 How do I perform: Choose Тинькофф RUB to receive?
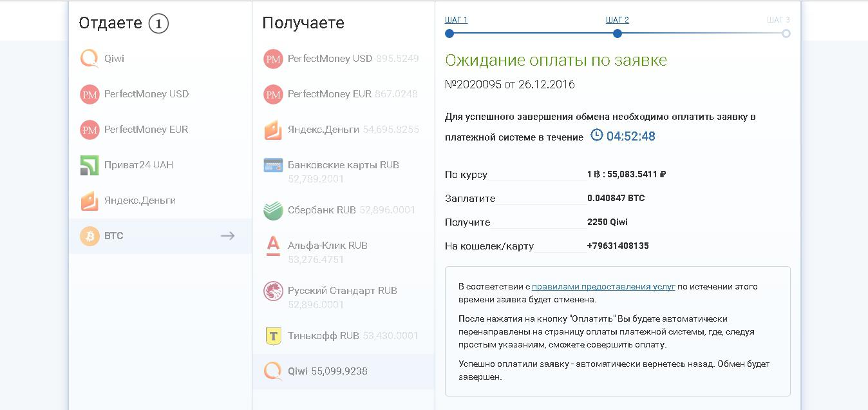click(x=343, y=336)
